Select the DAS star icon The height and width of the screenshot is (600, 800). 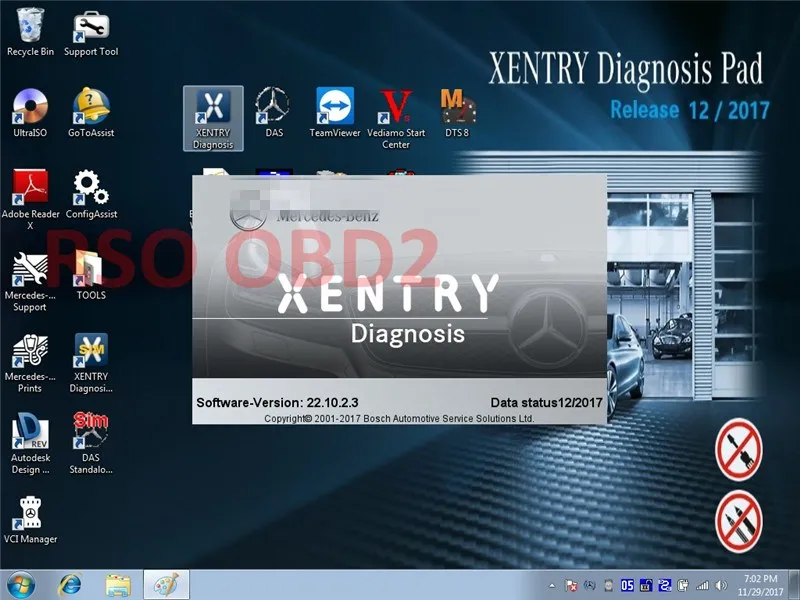coord(273,113)
